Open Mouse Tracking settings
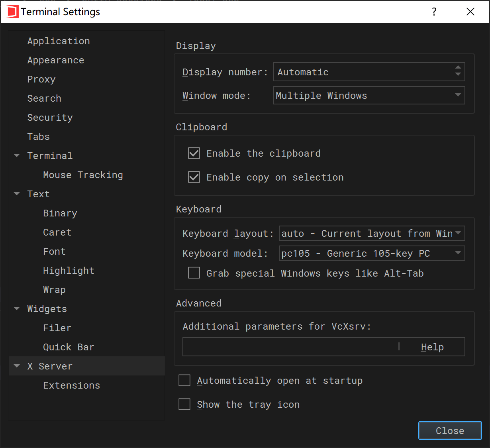 (x=83, y=175)
